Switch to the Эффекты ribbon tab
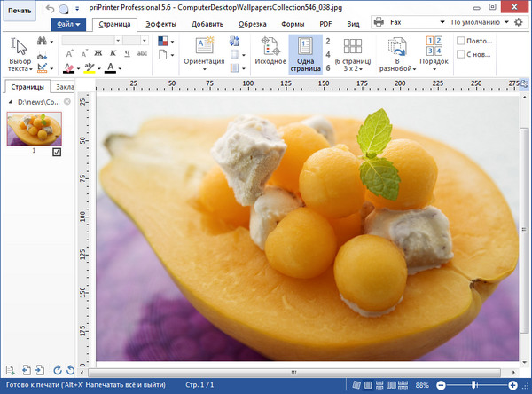532x394 pixels. 160,25
